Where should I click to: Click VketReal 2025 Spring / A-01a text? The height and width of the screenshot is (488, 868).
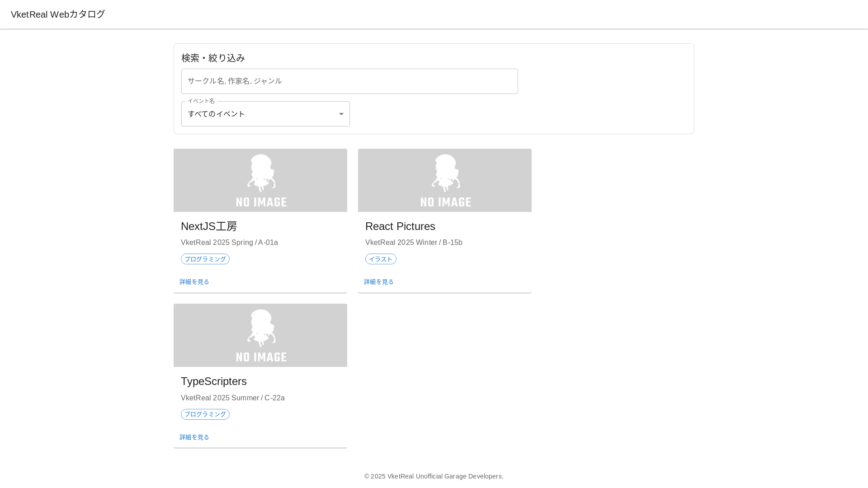pos(229,243)
